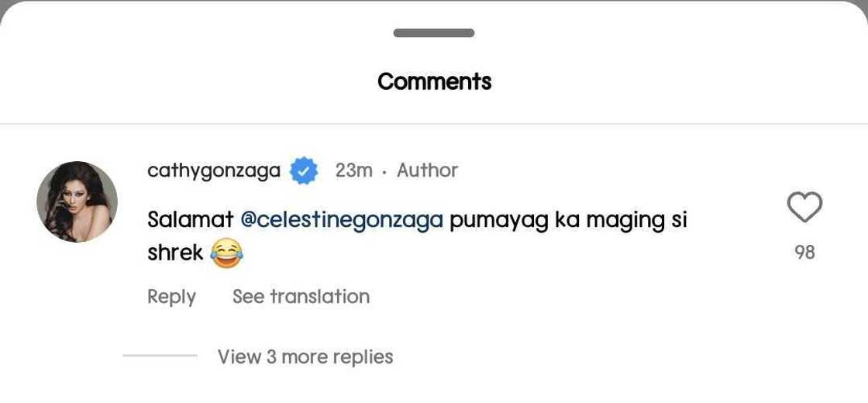The image size is (868, 403).
Task: Like cathygonzaga's comment with the heart
Action: tap(804, 208)
